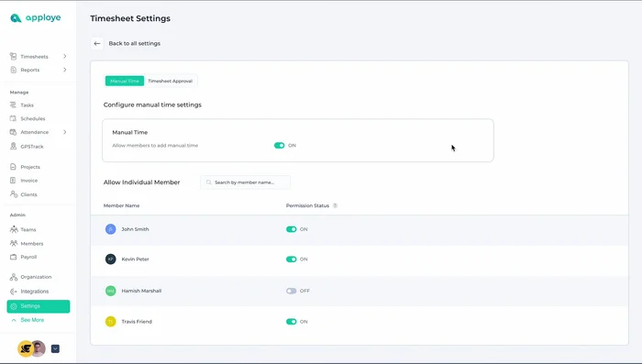Click the Payroll wallet icon
Viewport: 642px width, 364px height.
(13, 257)
